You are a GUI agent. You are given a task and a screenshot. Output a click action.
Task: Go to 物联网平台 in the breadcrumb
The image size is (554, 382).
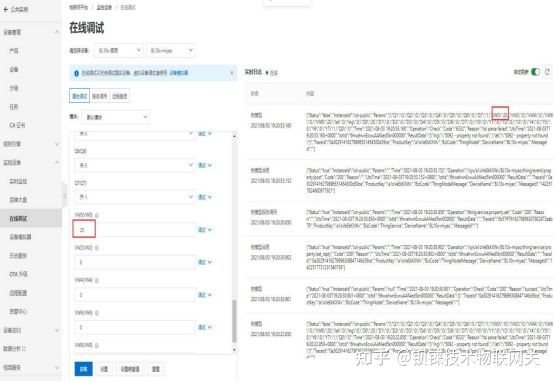point(78,7)
